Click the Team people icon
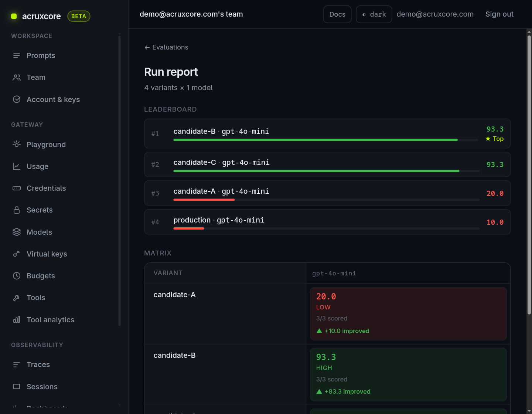 click(x=17, y=77)
